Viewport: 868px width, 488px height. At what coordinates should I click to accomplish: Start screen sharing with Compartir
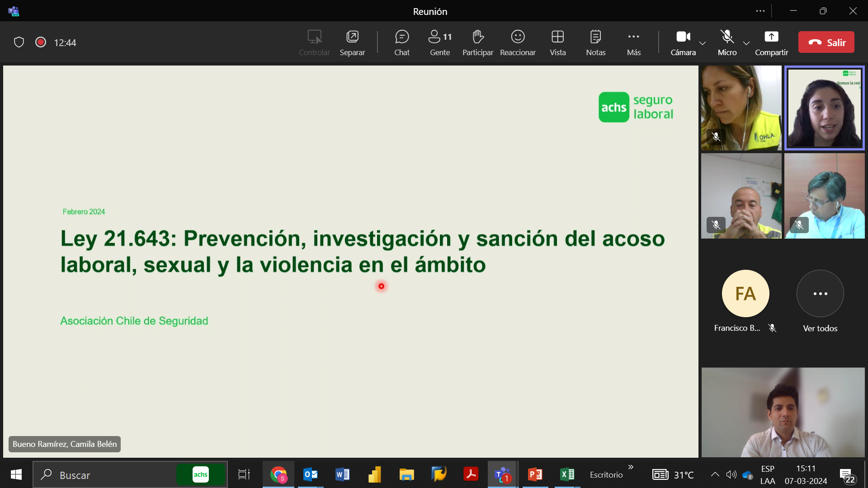771,42
